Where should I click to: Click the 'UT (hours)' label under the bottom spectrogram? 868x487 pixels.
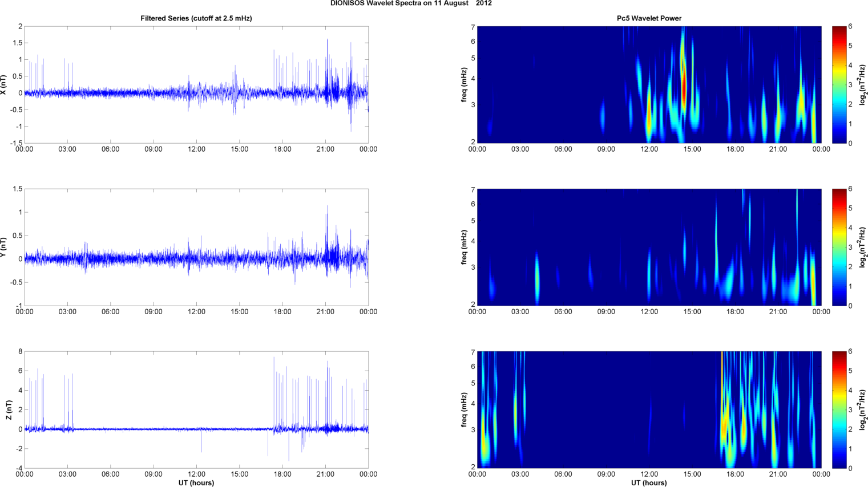[x=649, y=482]
